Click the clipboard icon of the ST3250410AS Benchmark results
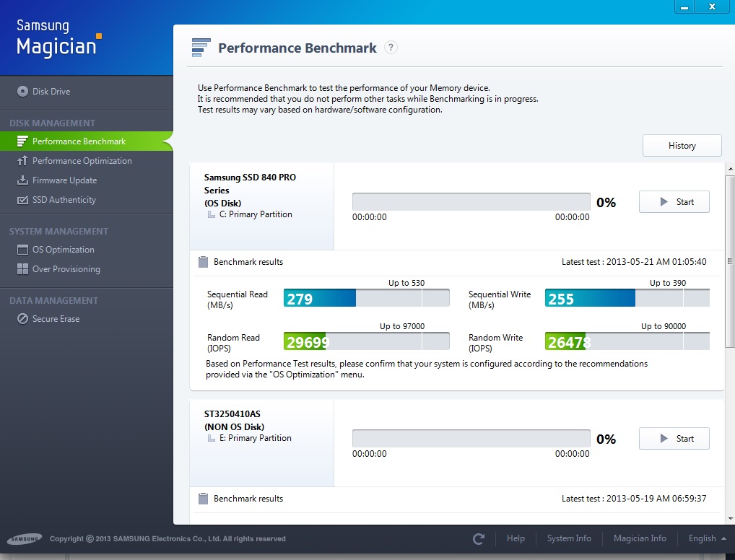Viewport: 735px width, 560px height. [x=203, y=499]
